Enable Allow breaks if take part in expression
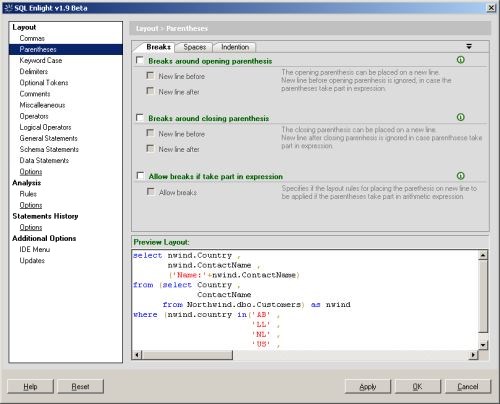 click(140, 176)
